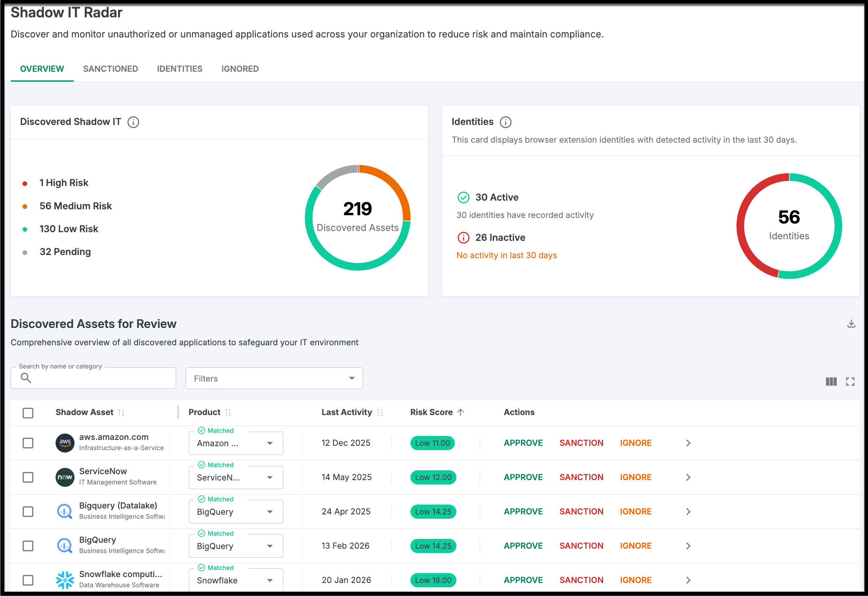Click the Discovered Shadow IT info icon

[x=133, y=122]
